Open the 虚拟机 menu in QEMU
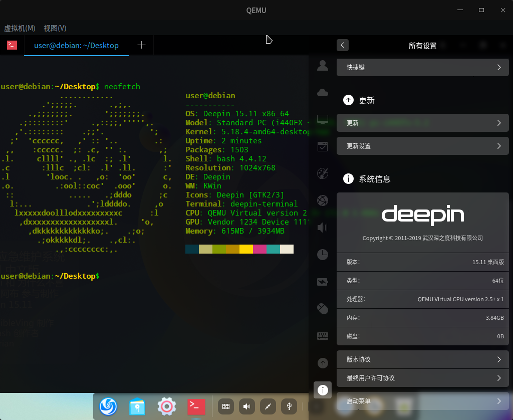 (20, 28)
